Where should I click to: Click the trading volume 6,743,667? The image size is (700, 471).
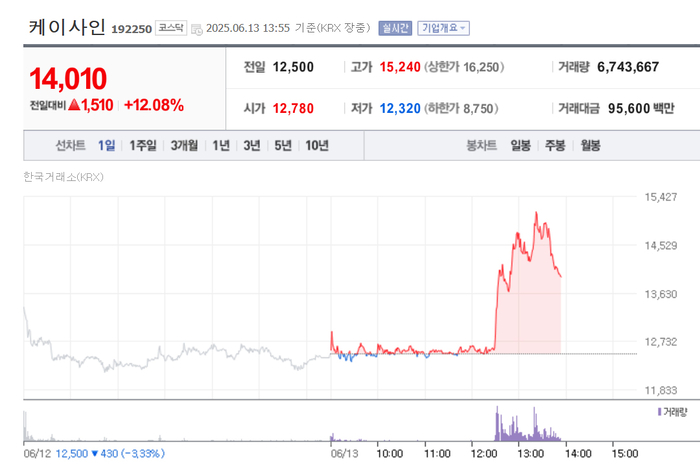(628, 67)
